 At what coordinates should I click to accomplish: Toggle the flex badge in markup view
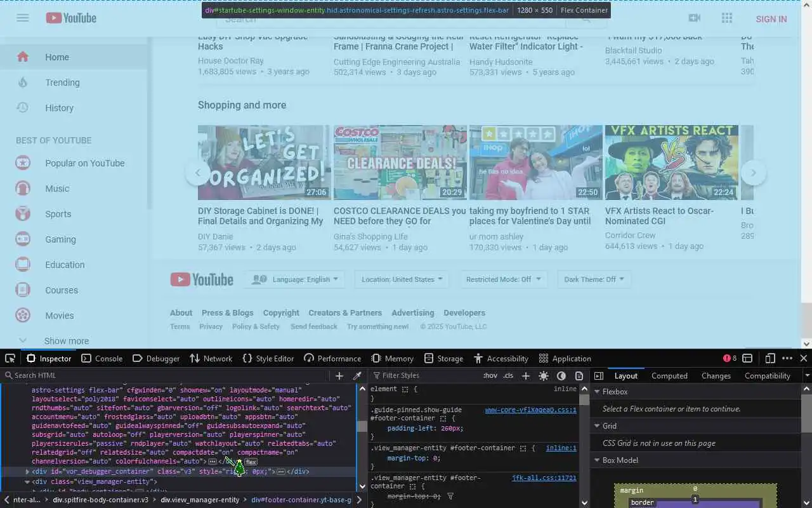(251, 462)
